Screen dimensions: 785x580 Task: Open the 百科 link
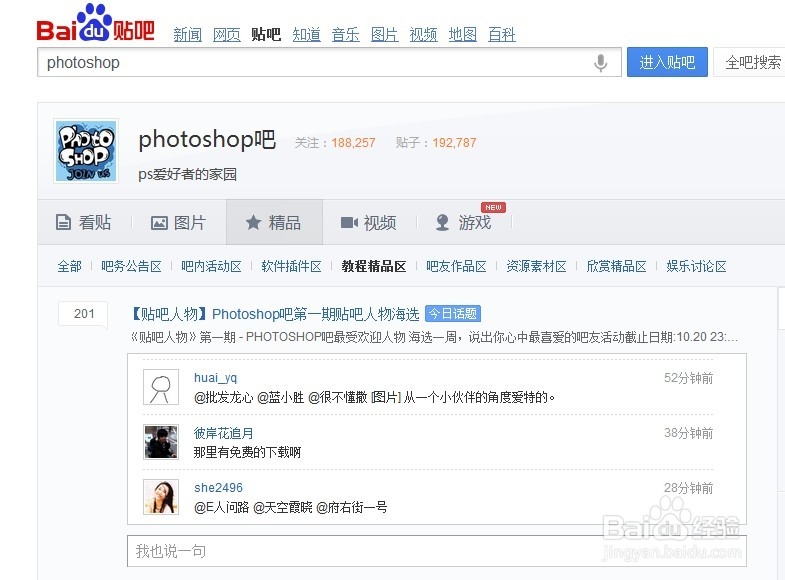point(502,35)
